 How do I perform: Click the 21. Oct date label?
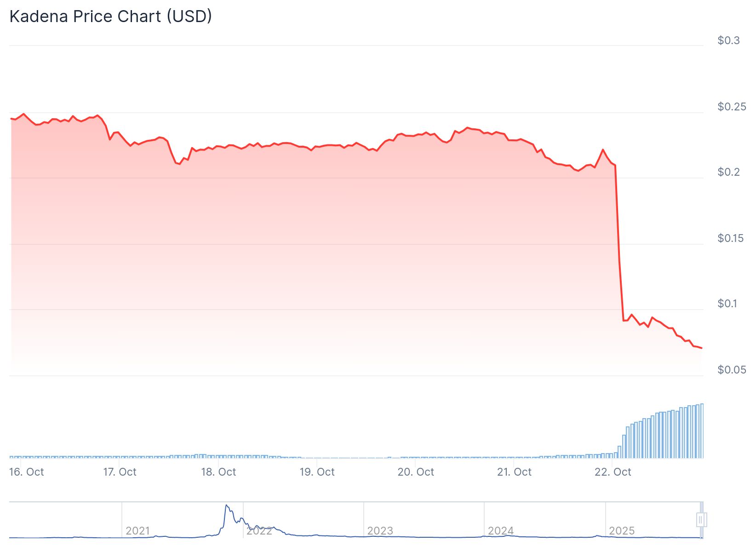514,472
